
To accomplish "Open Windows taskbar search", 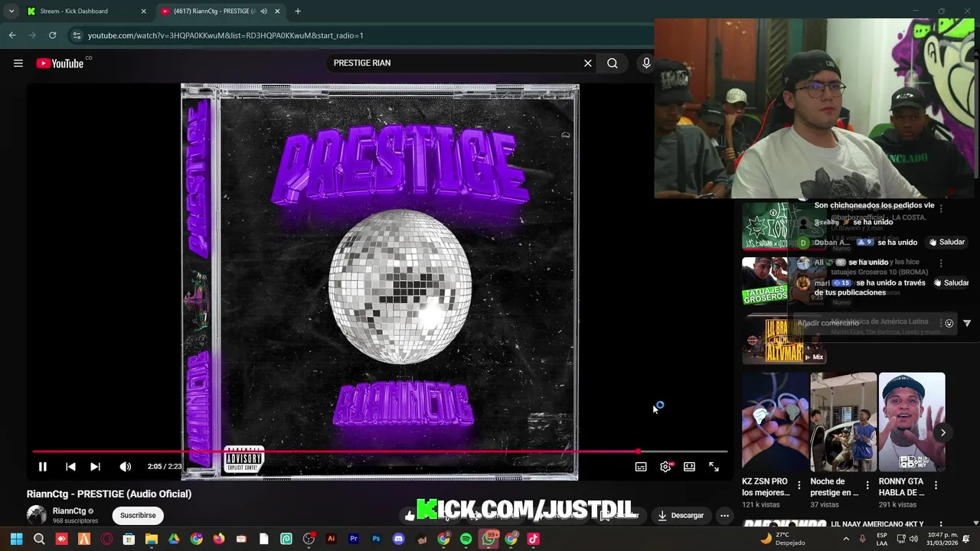I will (x=39, y=539).
